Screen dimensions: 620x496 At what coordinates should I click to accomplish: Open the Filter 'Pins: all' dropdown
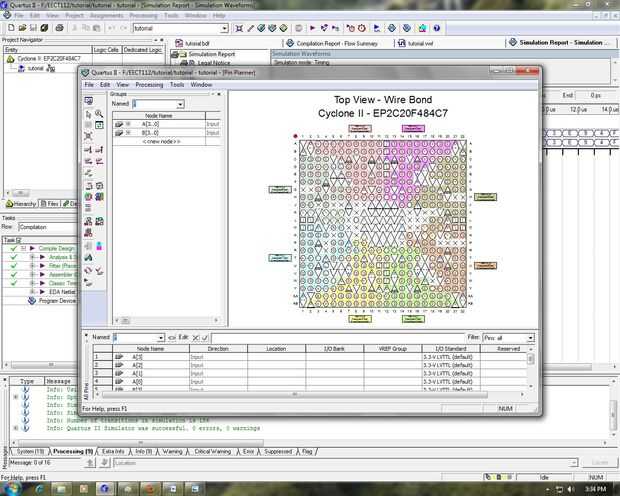point(531,338)
